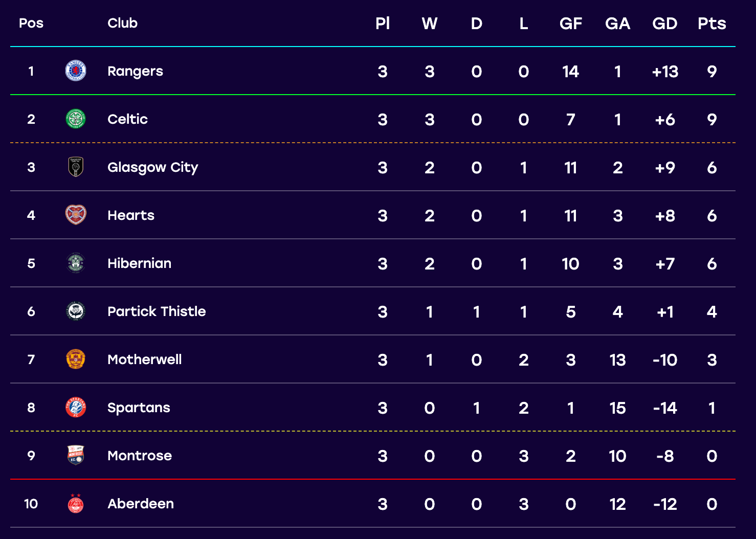Open the Aberdeen team name
Viewport: 756px width, 539px height.
click(x=141, y=504)
